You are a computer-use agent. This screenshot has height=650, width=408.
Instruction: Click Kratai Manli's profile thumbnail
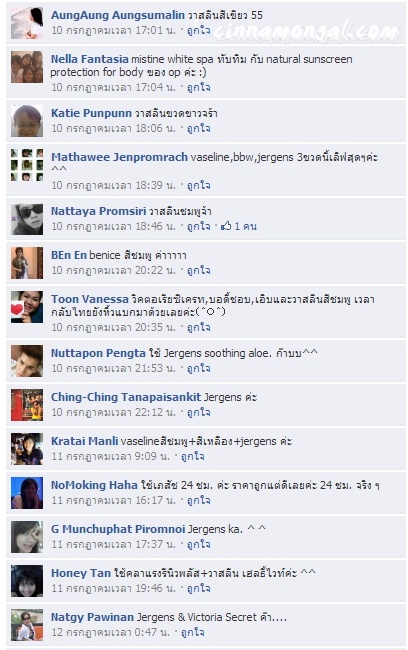27,449
